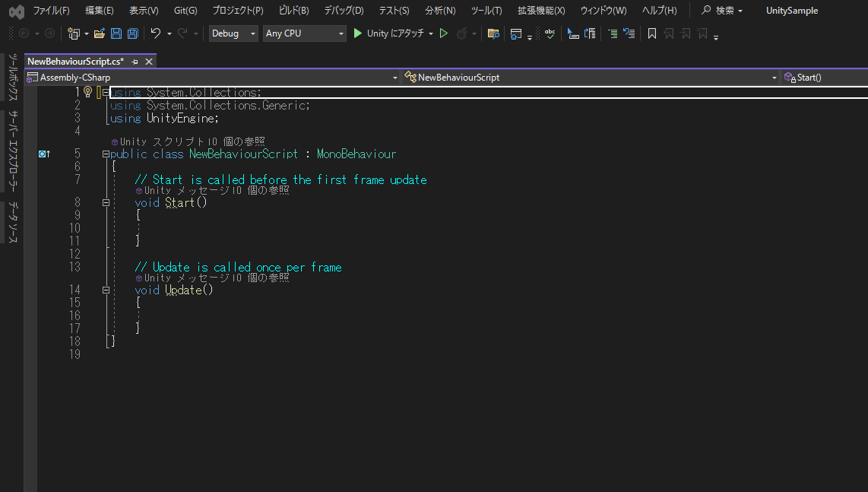Collapse the NewBehaviourScript class block
The width and height of the screenshot is (868, 492).
(106, 154)
